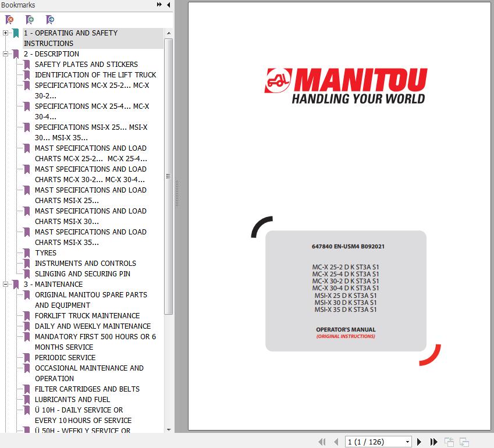
Task: Open bookmark PERIODIC SERVICE
Action: pyautogui.click(x=65, y=358)
